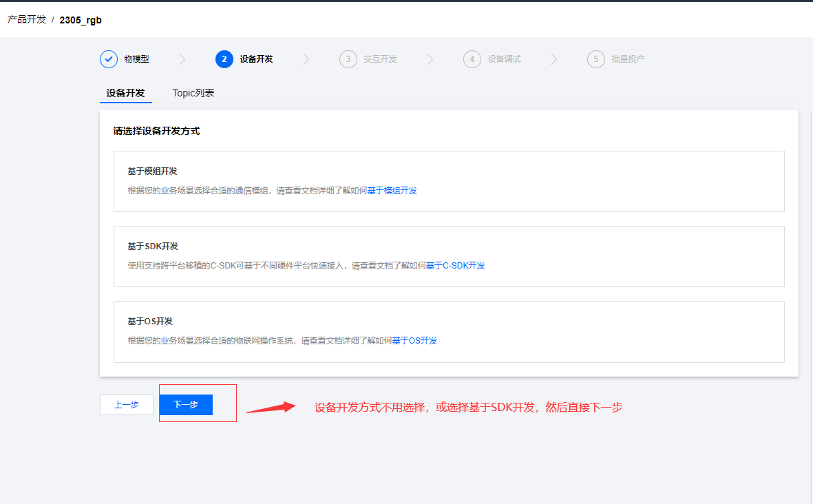Choose the 基于OS开发 option card

(449, 331)
